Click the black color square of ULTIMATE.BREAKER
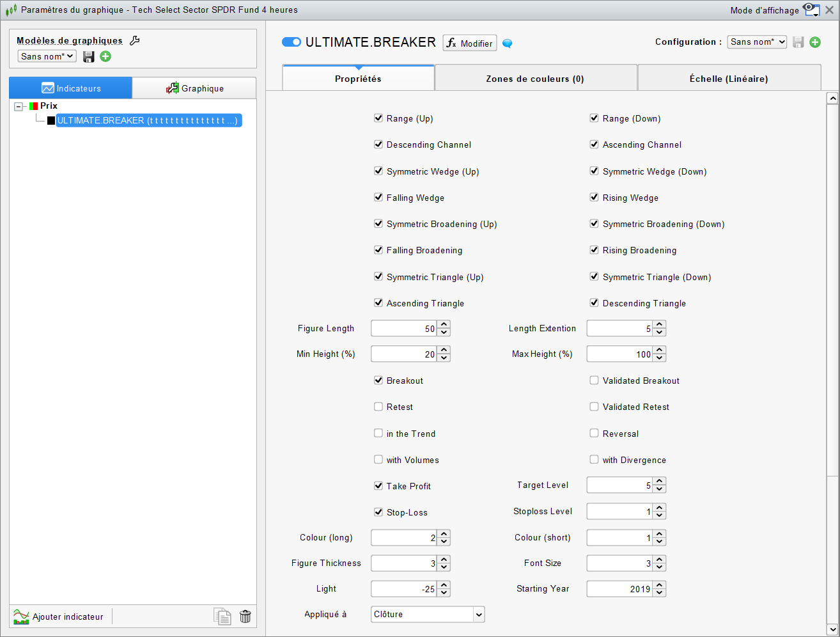 tap(51, 120)
